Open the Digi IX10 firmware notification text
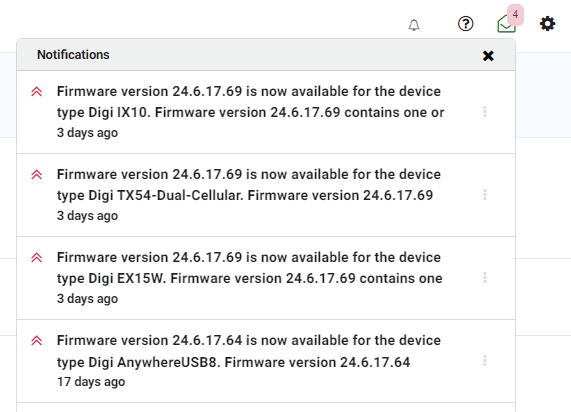The width and height of the screenshot is (571, 412). [251, 102]
